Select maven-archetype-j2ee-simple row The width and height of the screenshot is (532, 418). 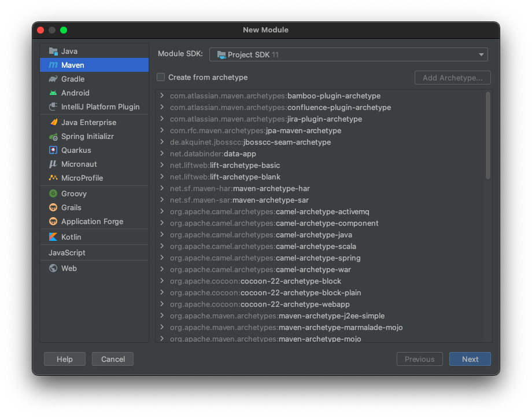tap(320, 316)
